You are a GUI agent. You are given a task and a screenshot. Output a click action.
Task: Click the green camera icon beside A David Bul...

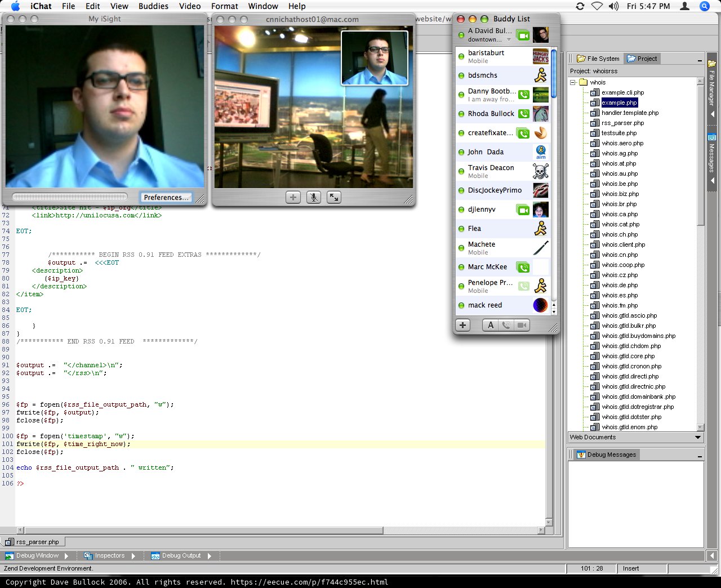(x=523, y=35)
